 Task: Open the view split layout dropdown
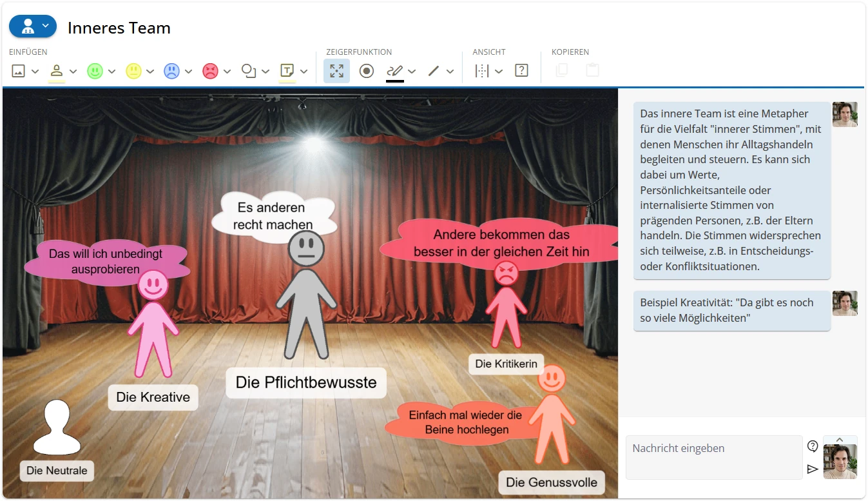coord(498,72)
